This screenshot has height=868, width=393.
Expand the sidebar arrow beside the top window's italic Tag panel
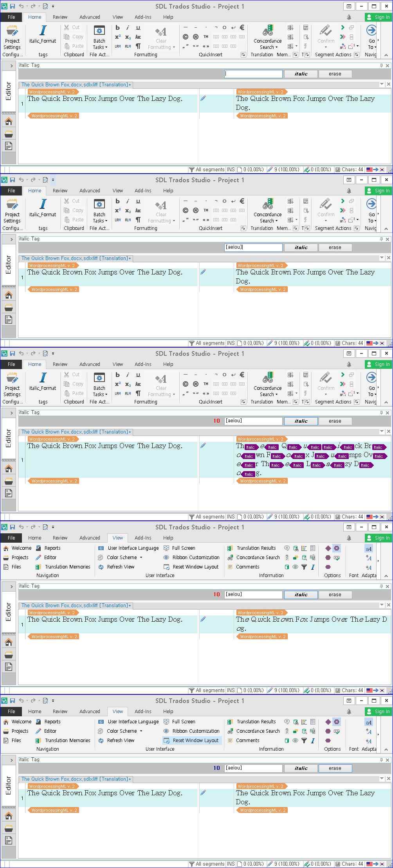[x=12, y=66]
